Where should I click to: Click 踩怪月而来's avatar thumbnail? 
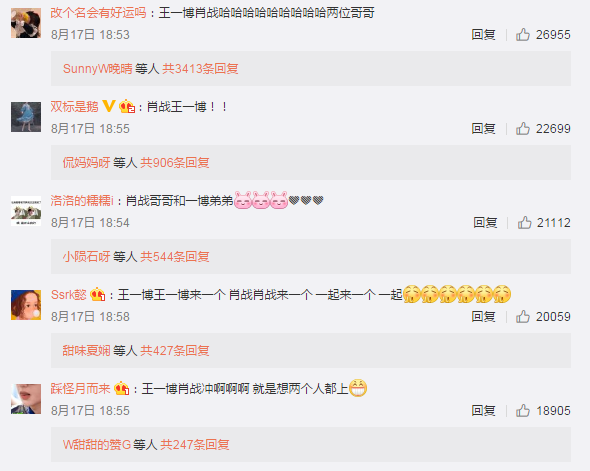coord(26,399)
